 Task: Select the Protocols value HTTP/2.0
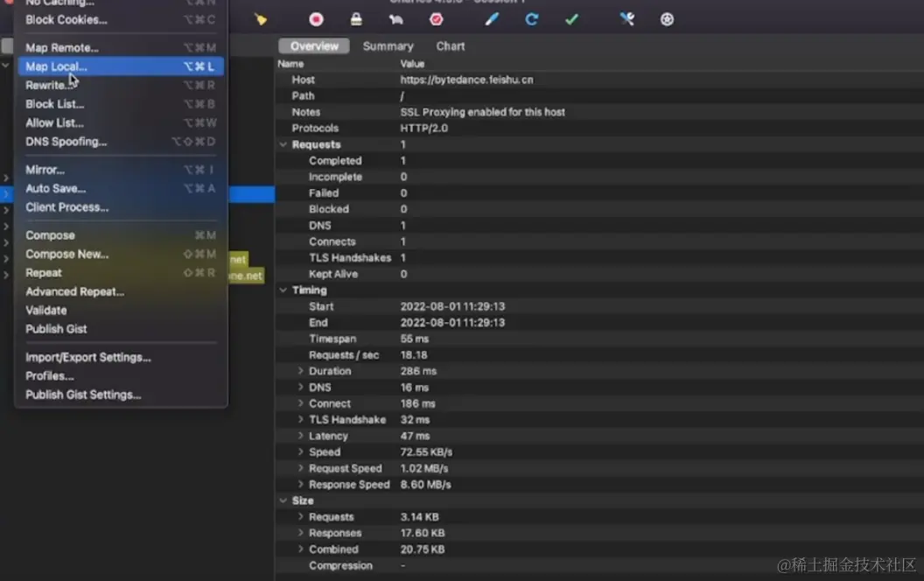pyautogui.click(x=424, y=128)
